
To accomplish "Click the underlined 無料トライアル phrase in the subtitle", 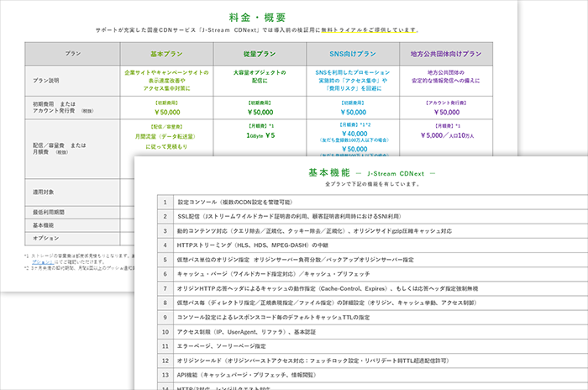I will pos(370,29).
